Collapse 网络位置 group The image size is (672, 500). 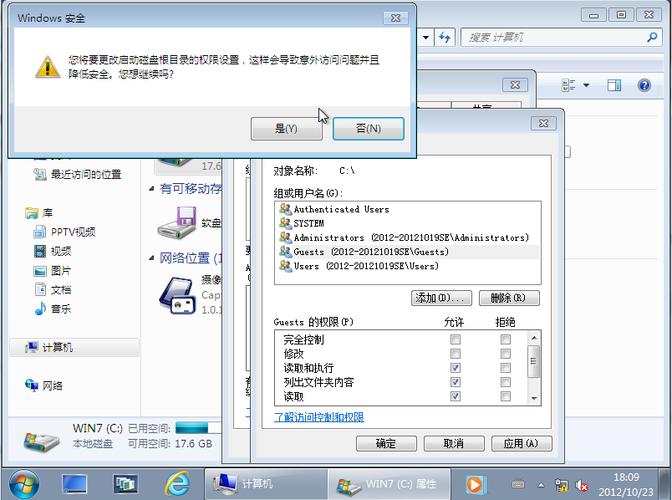coord(152,258)
